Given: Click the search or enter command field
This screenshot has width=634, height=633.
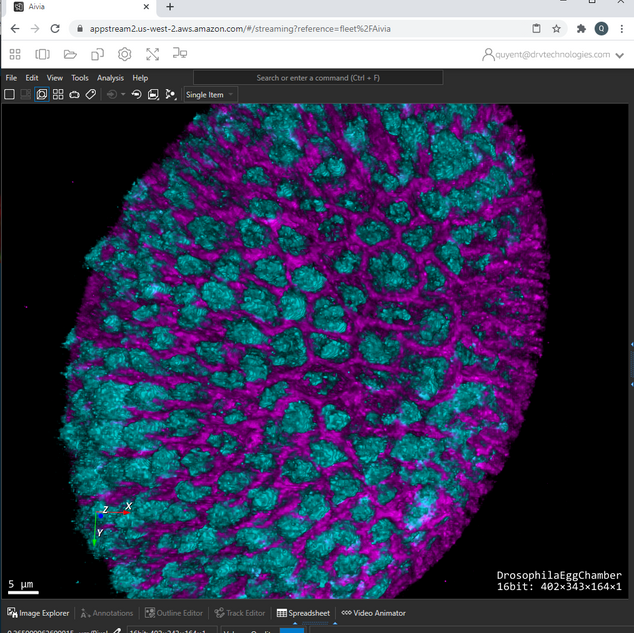Looking at the screenshot, I should 320,77.
